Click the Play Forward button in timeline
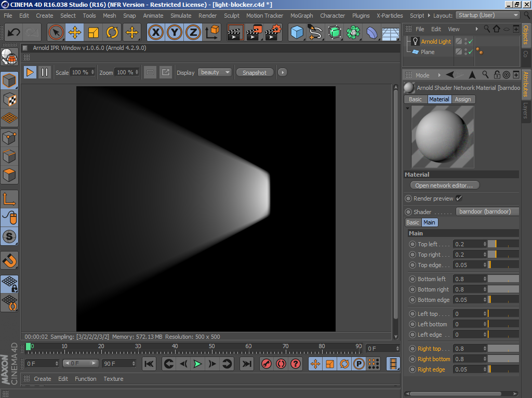 click(197, 364)
